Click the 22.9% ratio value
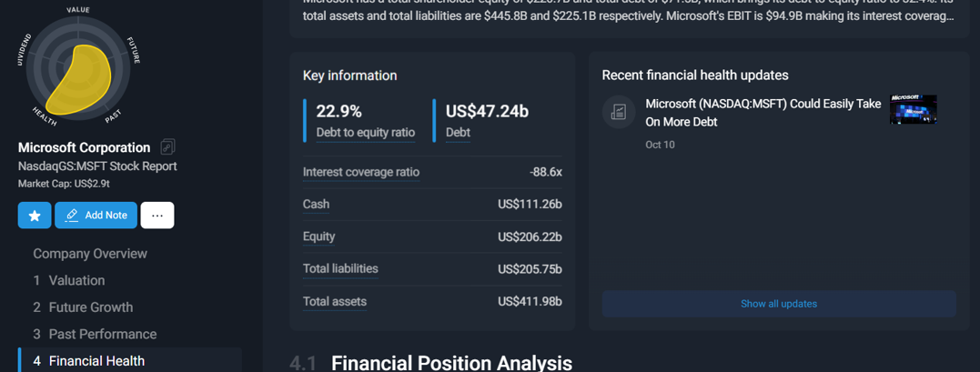 pos(338,111)
